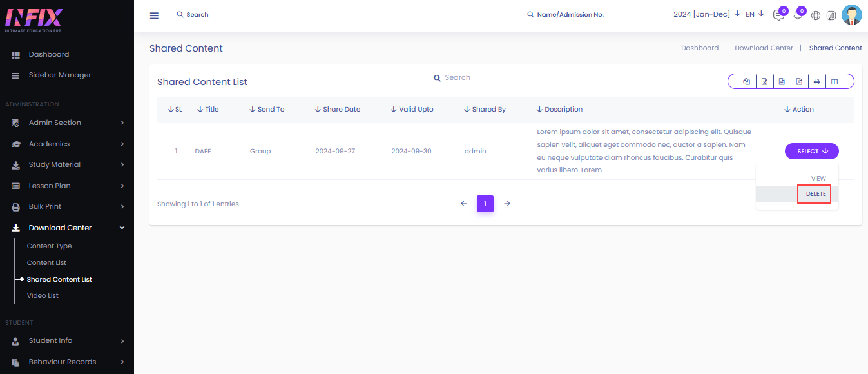The image size is (868, 374).
Task: Open the SELECT action dropdown
Action: click(x=812, y=152)
